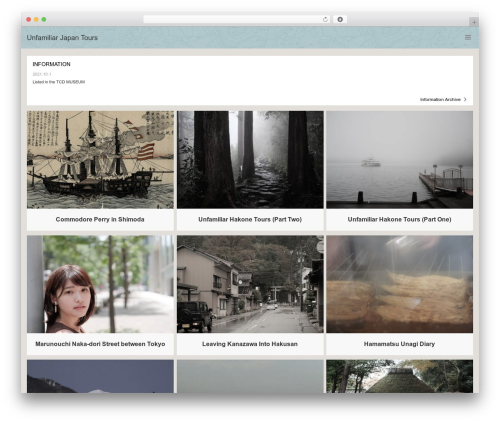Click the download icon beside address bar
Screen dimensions: 500x423
tap(340, 19)
